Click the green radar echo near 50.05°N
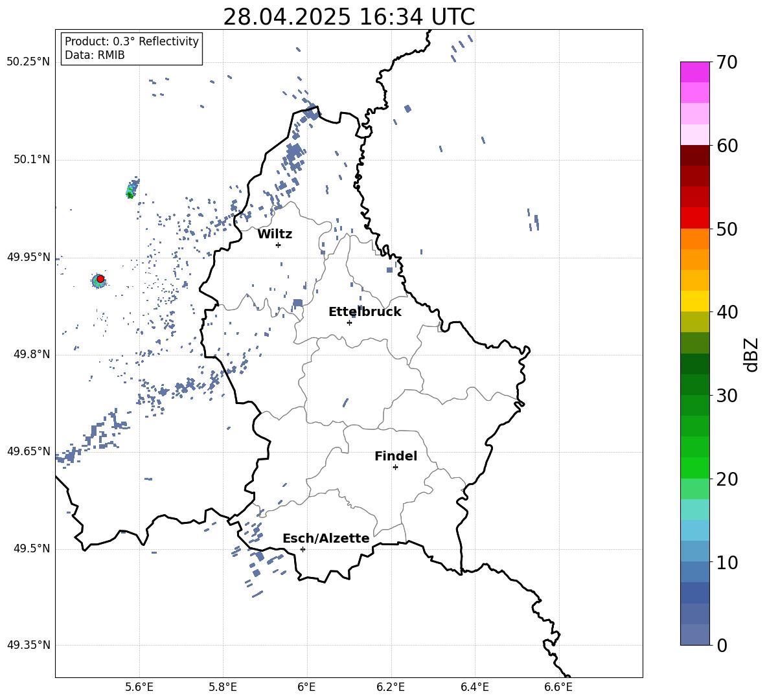Screen dimensions: 767x700 point(131,190)
